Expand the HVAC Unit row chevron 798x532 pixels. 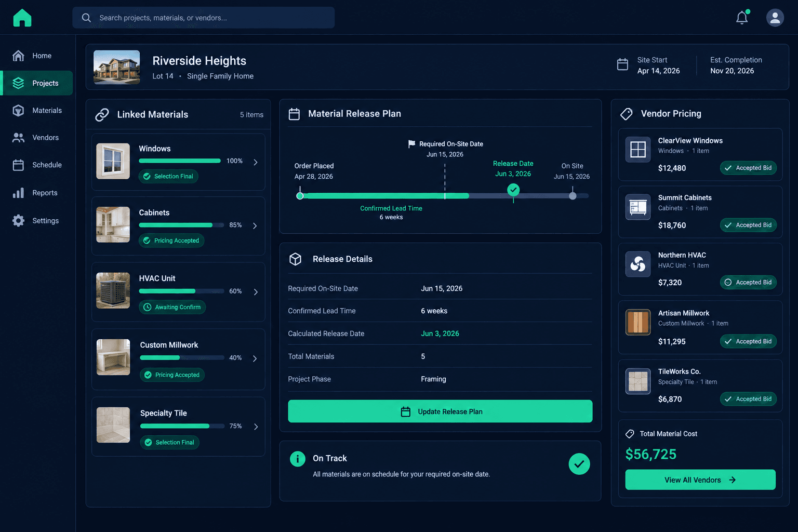(256, 292)
